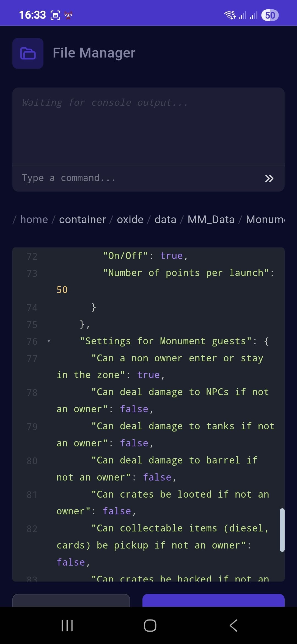Place cursor on the value 50
The width and height of the screenshot is (297, 644).
(62, 290)
